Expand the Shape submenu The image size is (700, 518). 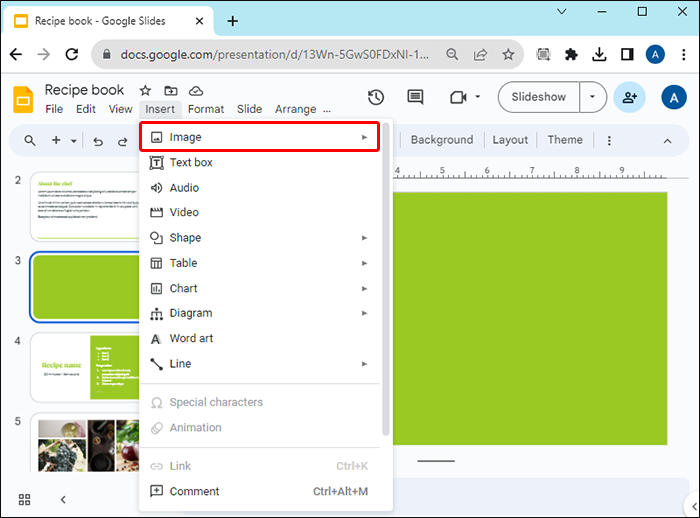pos(259,238)
